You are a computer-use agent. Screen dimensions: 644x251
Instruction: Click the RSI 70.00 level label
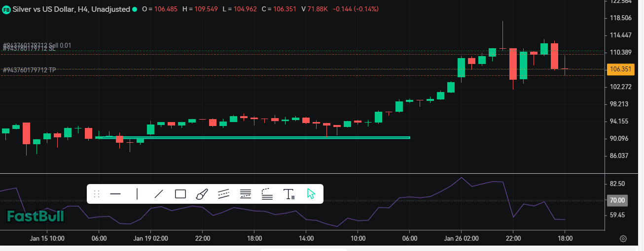(617, 200)
